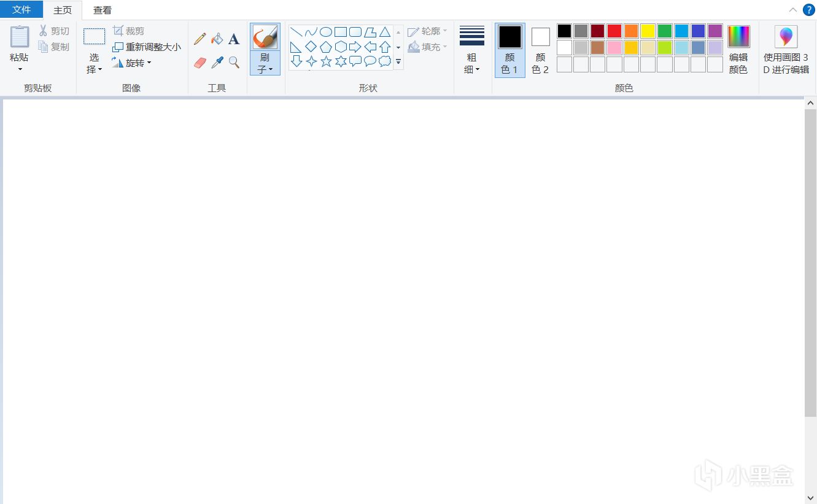This screenshot has height=504, width=817.
Task: Choose the straight Line shape
Action: [x=296, y=32]
